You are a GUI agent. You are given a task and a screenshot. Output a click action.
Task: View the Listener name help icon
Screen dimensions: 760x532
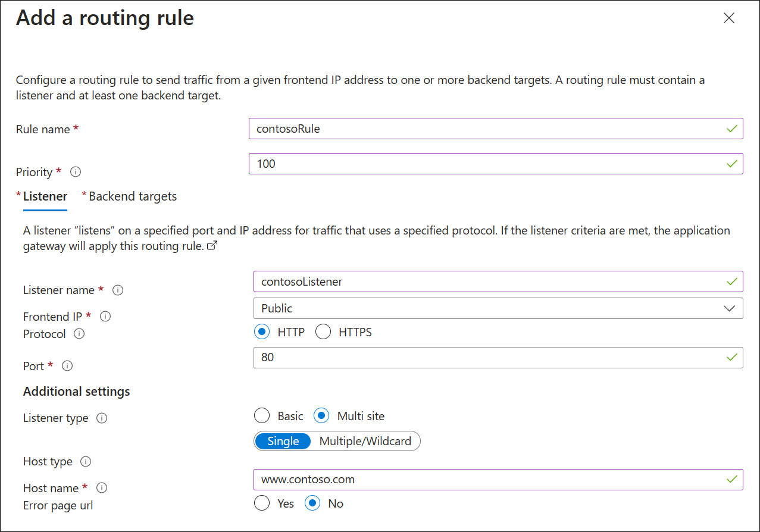(x=118, y=290)
